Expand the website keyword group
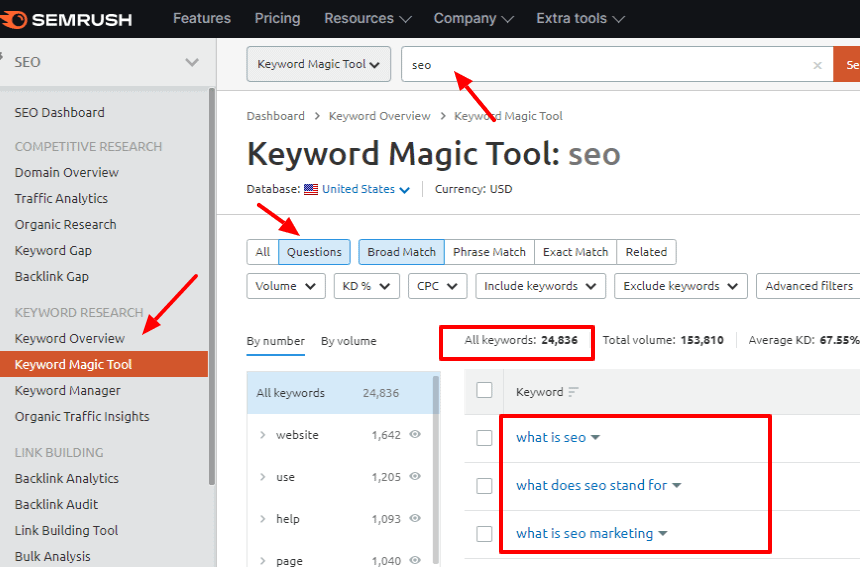This screenshot has height=567, width=860. coord(263,435)
